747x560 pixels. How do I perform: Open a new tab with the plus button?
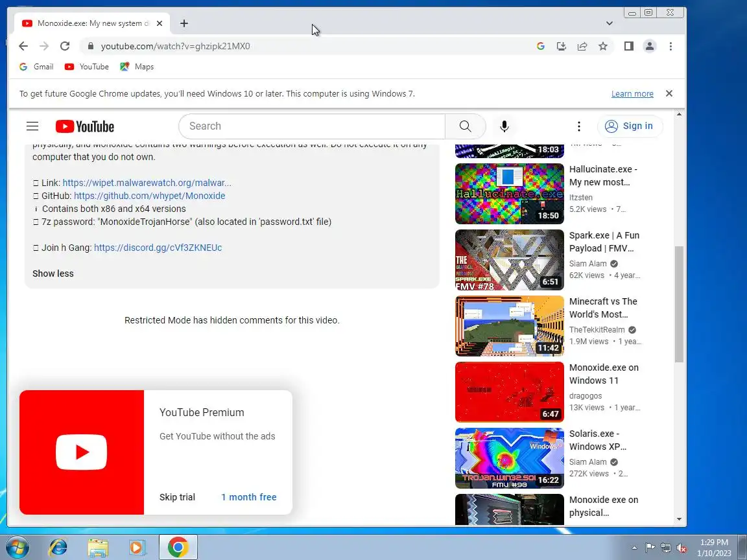tap(184, 23)
